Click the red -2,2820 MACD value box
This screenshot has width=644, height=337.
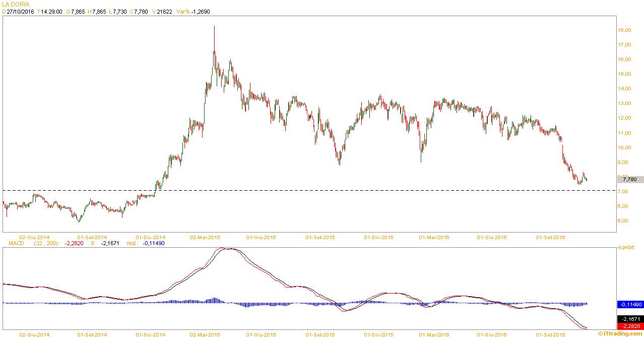coord(630,326)
